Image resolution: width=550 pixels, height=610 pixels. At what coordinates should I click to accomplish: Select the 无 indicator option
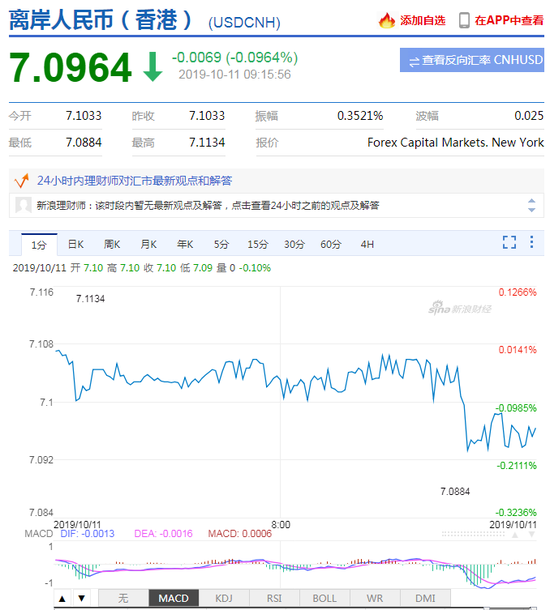click(x=123, y=598)
